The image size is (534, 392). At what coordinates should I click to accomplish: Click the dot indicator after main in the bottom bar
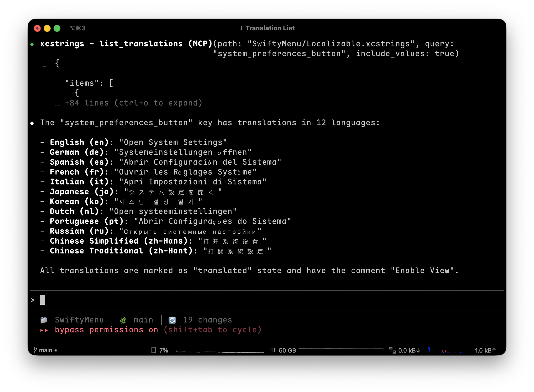pyautogui.click(x=56, y=350)
